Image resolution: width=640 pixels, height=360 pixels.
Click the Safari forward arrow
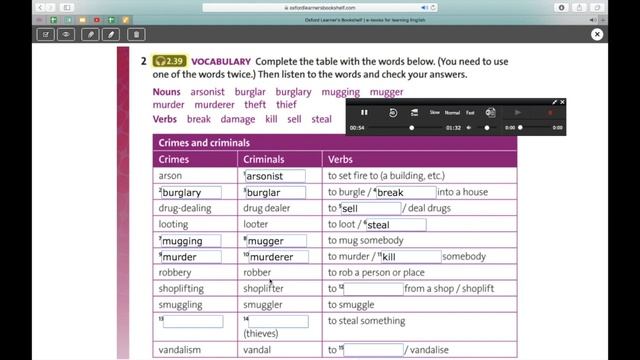point(50,7)
